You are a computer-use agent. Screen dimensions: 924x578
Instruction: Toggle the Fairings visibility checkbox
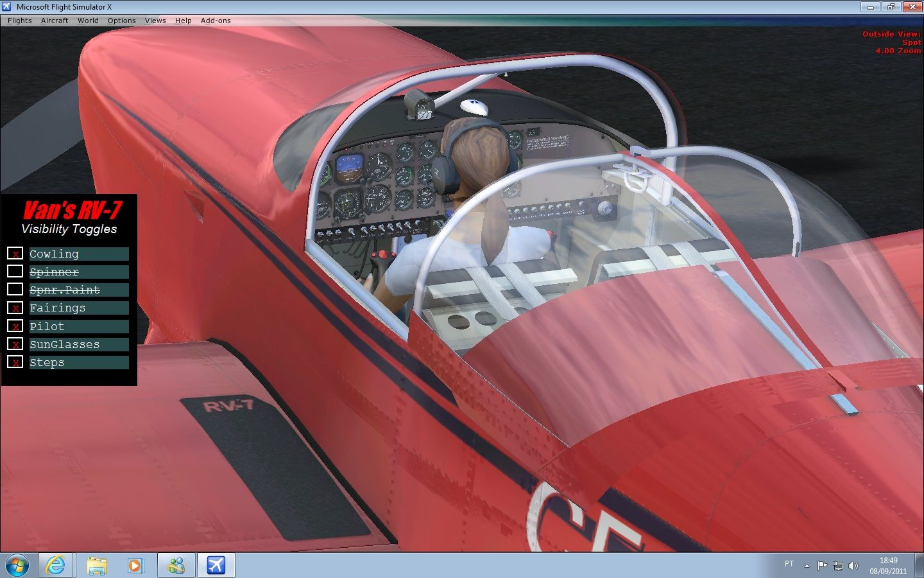click(x=15, y=308)
